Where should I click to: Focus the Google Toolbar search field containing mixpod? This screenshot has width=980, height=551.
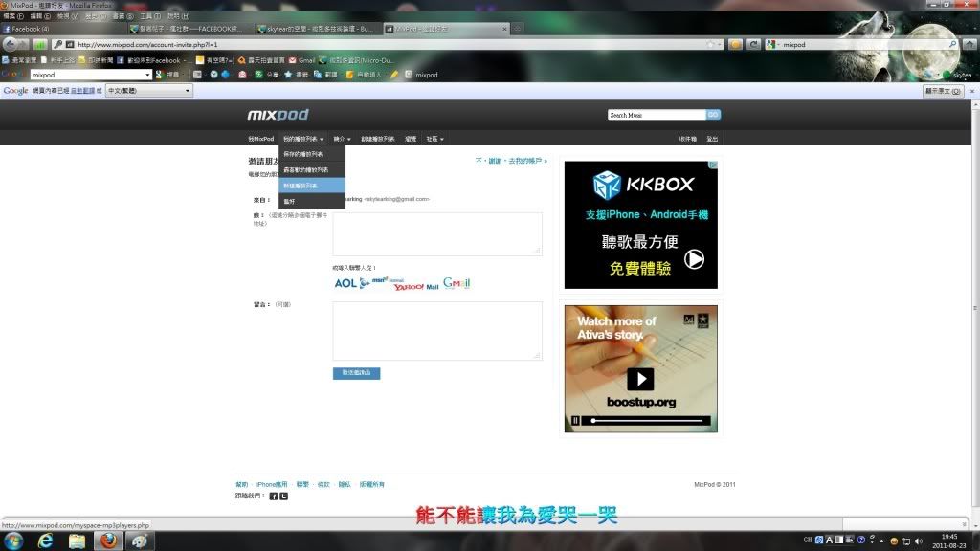pyautogui.click(x=87, y=75)
